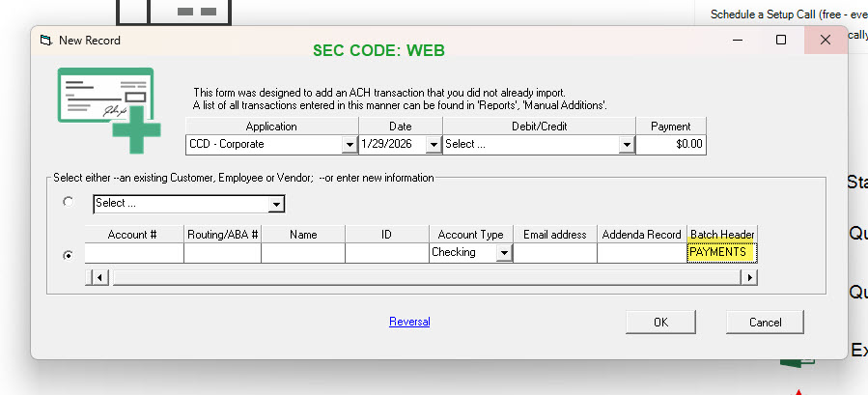Click the Payment amount field
Image resolution: width=868 pixels, height=395 pixels.
pos(671,145)
